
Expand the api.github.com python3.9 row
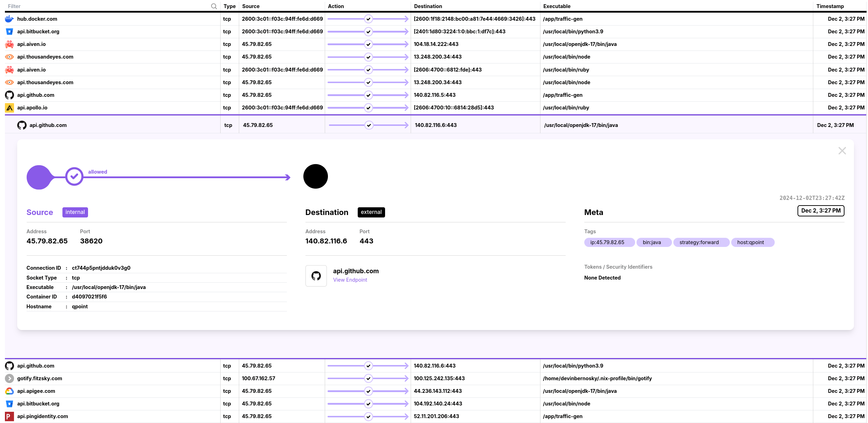pyautogui.click(x=435, y=366)
